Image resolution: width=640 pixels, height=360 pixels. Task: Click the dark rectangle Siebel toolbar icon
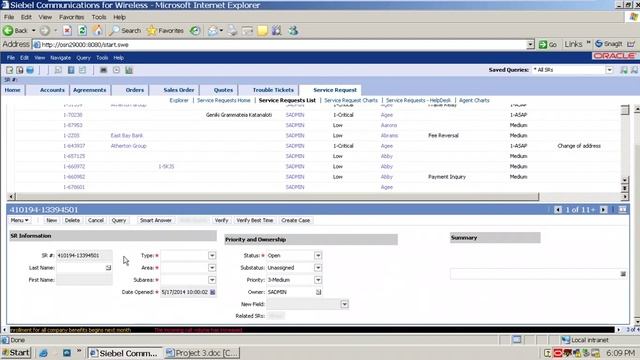pyautogui.click(x=104, y=70)
